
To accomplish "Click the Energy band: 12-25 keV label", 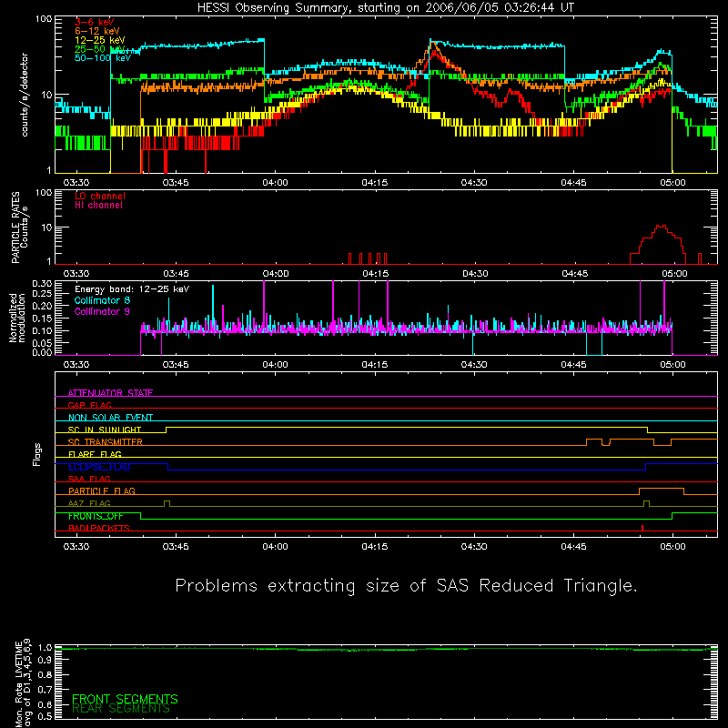I will point(132,289).
